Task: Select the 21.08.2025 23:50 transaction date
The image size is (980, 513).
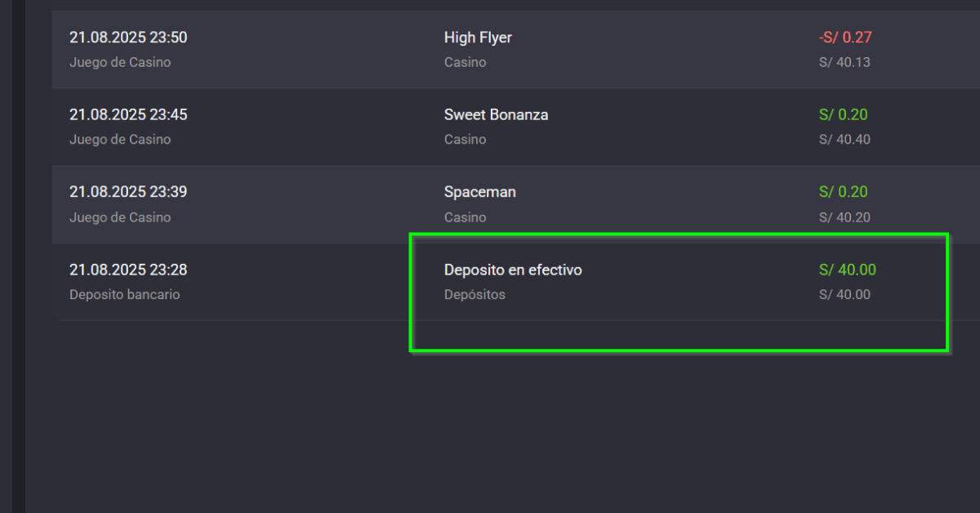Action: [128, 38]
